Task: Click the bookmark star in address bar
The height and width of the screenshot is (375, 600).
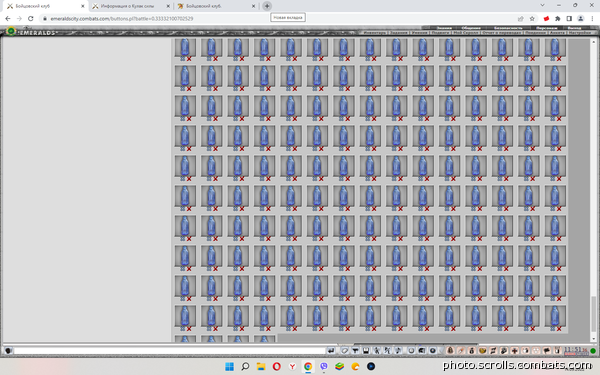Action: pos(532,18)
